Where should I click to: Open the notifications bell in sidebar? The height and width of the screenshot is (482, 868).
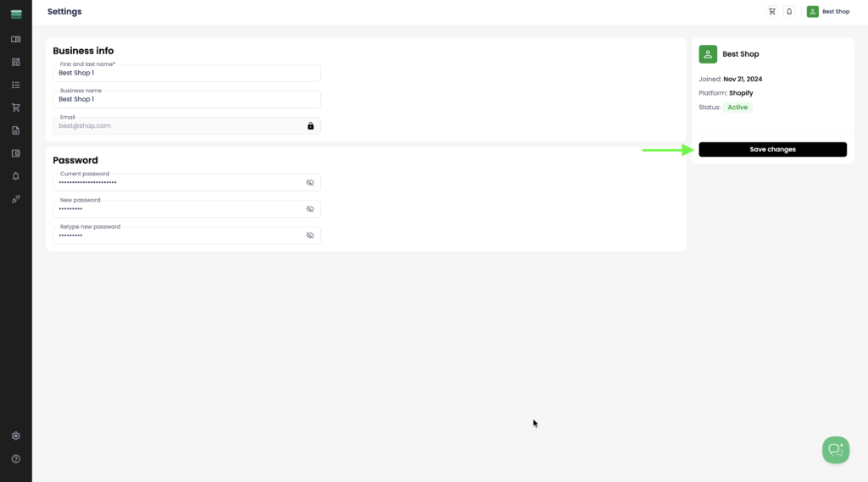point(16,176)
